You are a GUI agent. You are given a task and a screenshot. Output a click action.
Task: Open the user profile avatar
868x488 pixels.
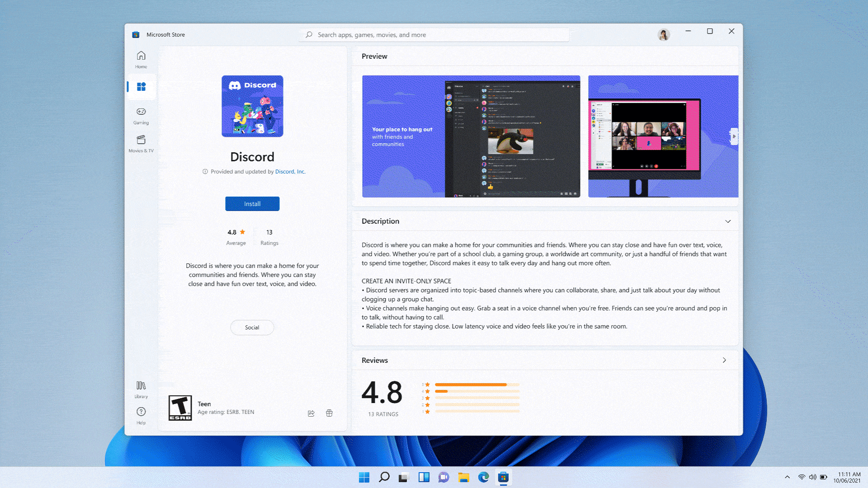(x=663, y=35)
